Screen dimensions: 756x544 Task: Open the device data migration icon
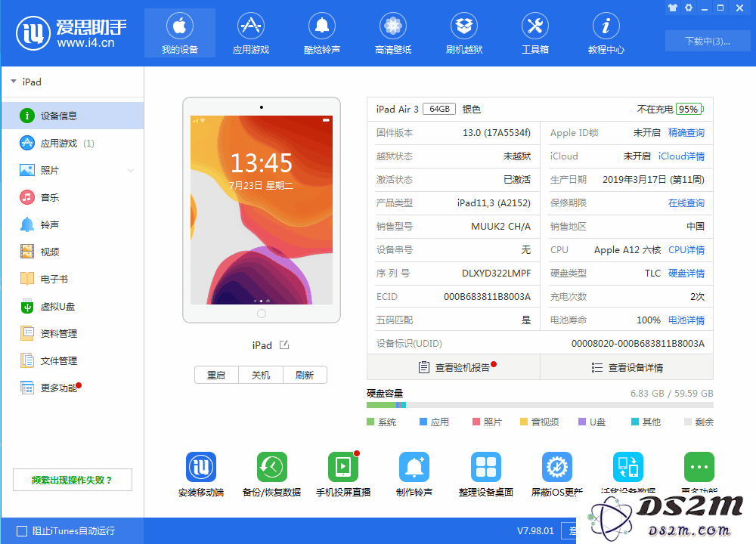(x=627, y=466)
